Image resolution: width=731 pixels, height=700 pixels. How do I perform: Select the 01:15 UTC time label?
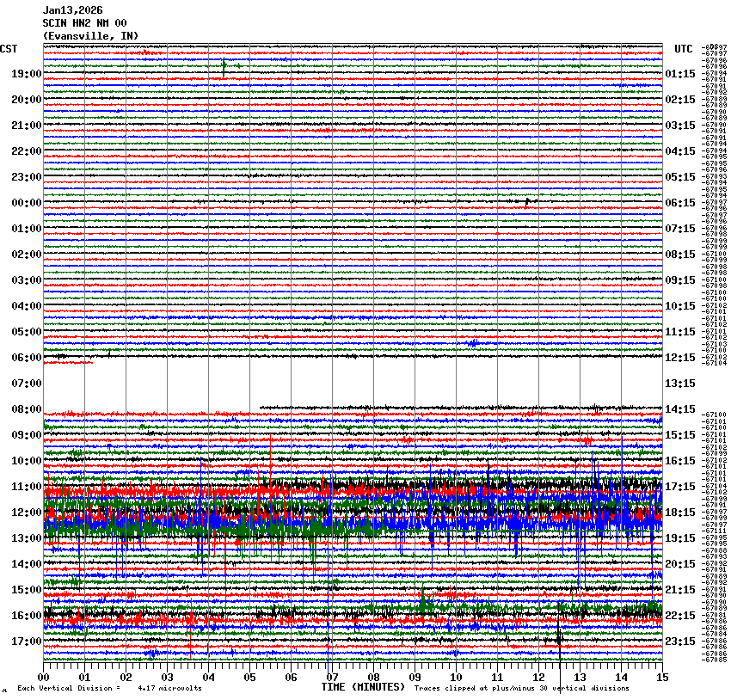coord(680,74)
